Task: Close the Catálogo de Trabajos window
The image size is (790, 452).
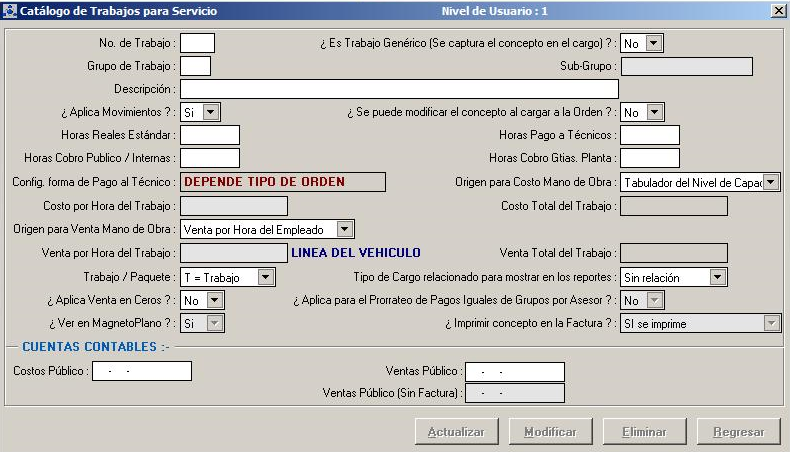Action: [778, 10]
